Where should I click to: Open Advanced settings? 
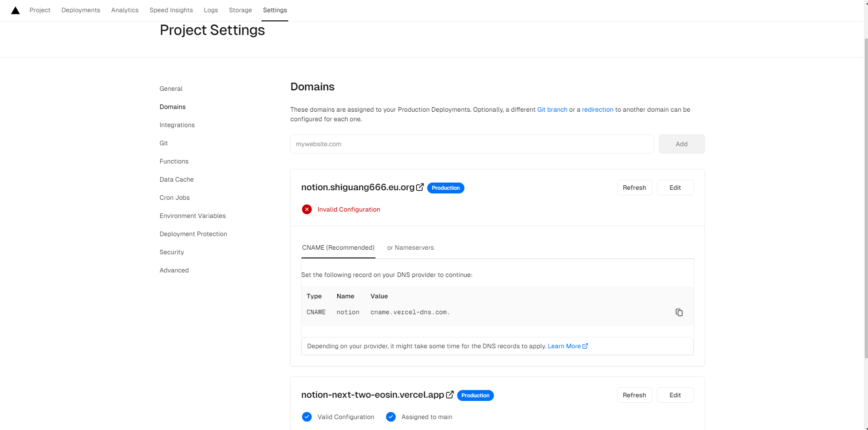coord(174,270)
